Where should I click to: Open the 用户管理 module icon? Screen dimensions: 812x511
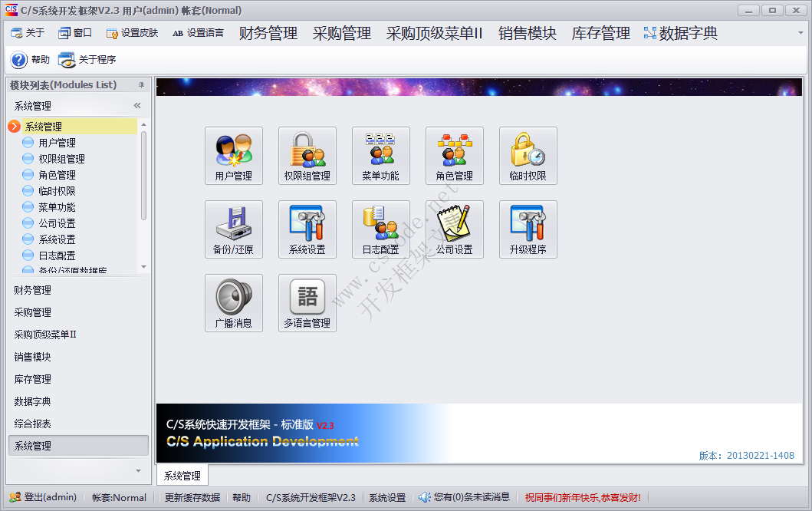point(234,156)
